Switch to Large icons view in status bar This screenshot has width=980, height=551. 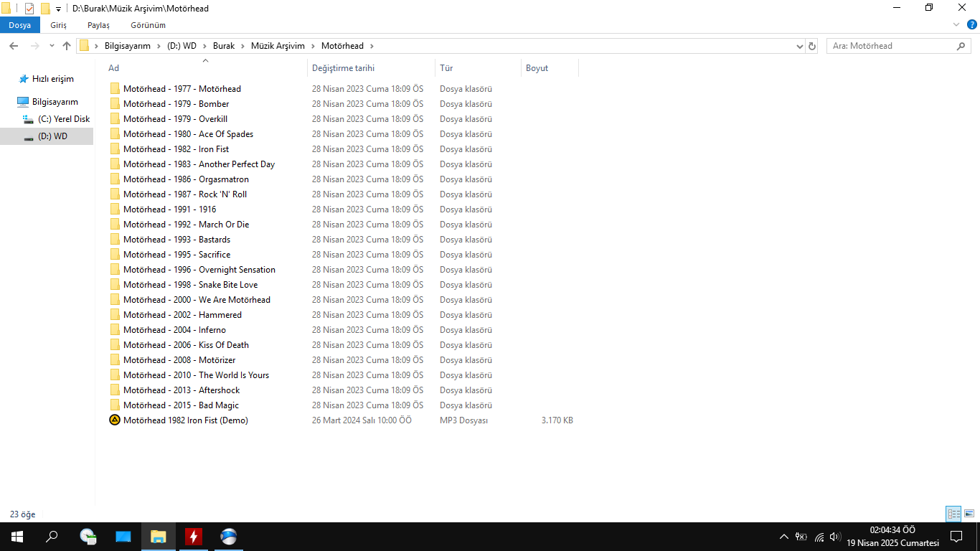[x=969, y=514]
